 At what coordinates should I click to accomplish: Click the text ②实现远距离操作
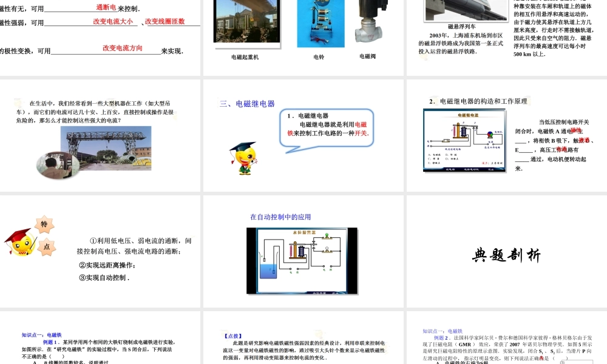107,265
